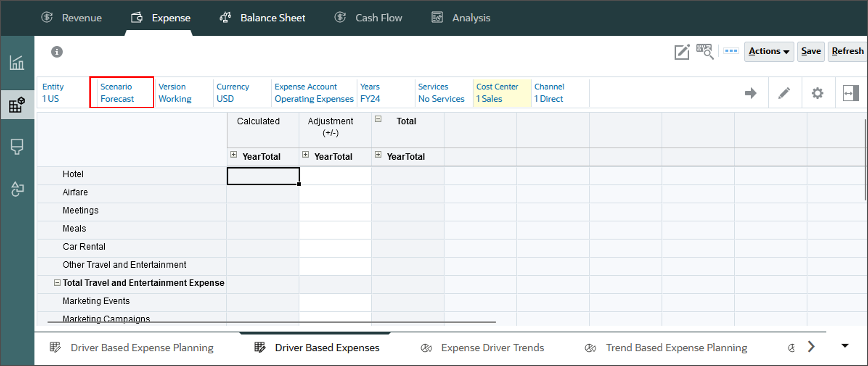This screenshot has width=868, height=366.
Task: Click the blue dashed format icon
Action: 731,51
